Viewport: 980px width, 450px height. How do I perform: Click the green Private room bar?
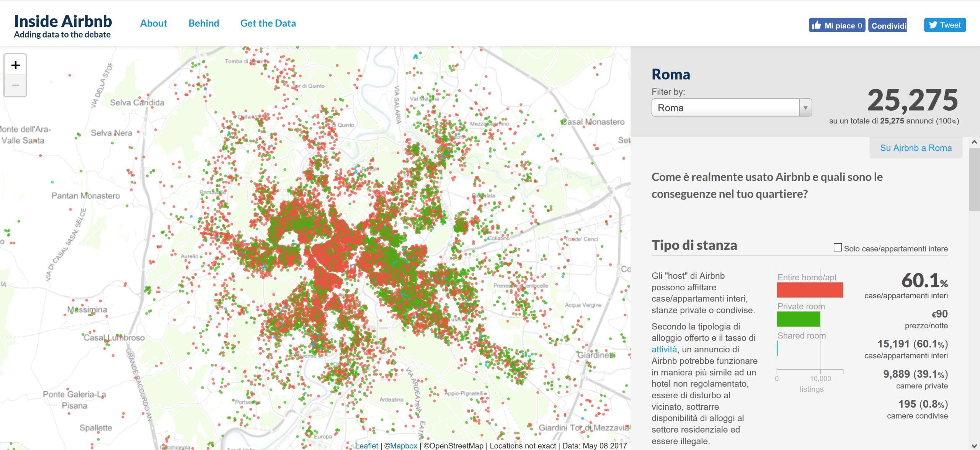[798, 319]
